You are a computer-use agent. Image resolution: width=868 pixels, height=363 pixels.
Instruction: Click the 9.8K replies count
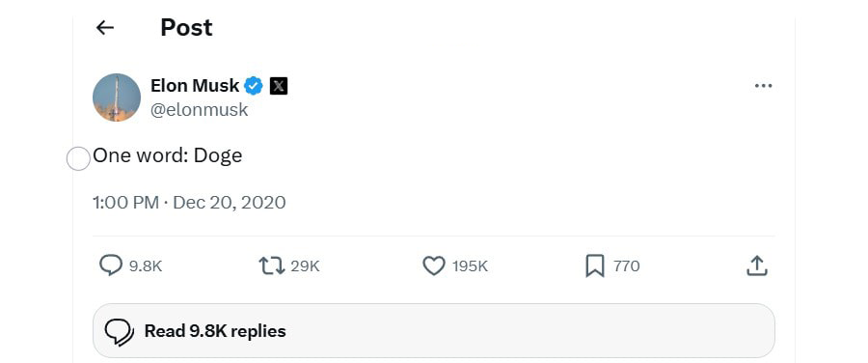click(x=146, y=266)
